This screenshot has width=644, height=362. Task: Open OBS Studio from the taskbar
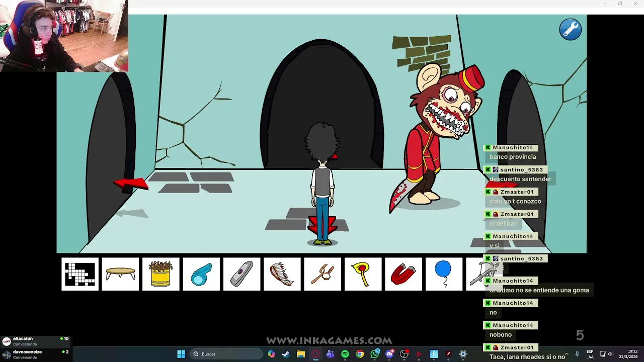pyautogui.click(x=404, y=354)
